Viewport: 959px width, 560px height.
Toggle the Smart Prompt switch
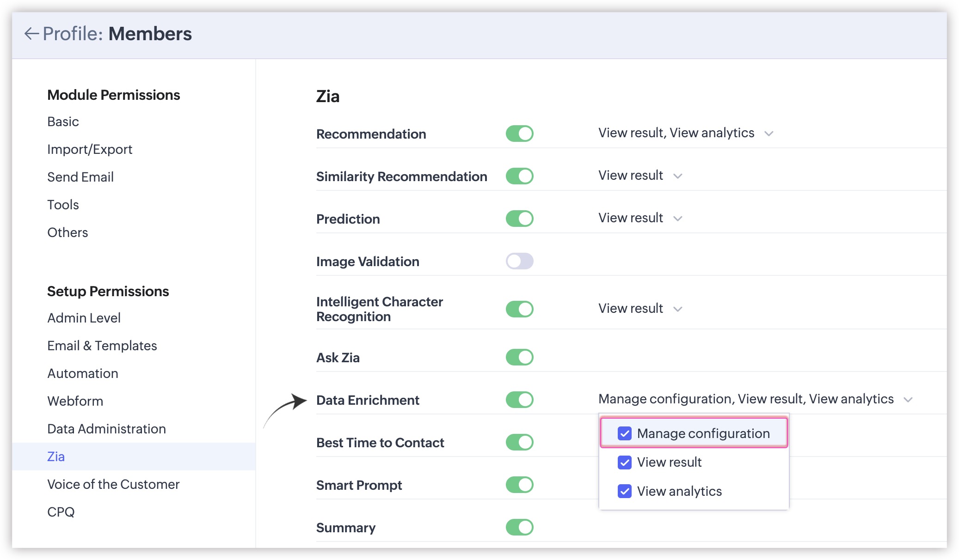coord(519,485)
